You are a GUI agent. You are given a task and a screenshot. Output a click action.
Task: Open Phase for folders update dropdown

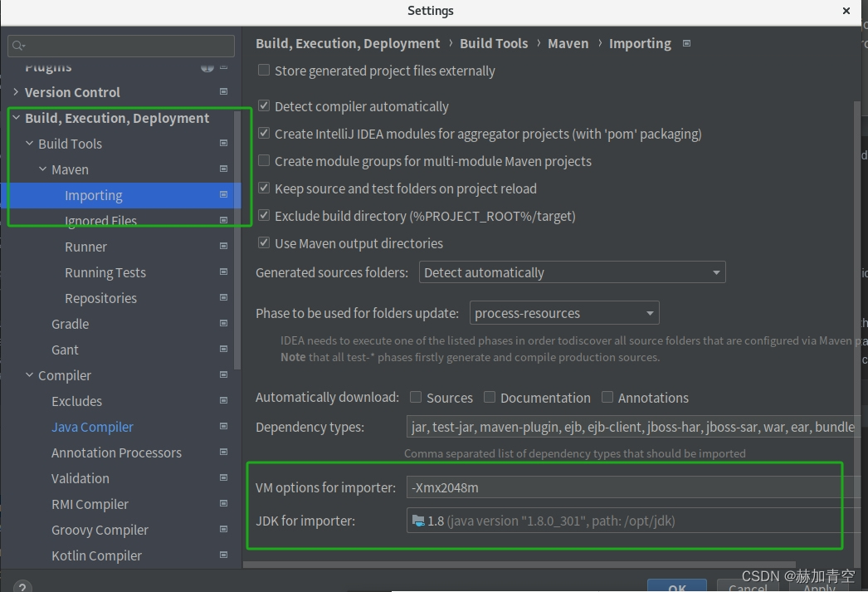click(564, 313)
